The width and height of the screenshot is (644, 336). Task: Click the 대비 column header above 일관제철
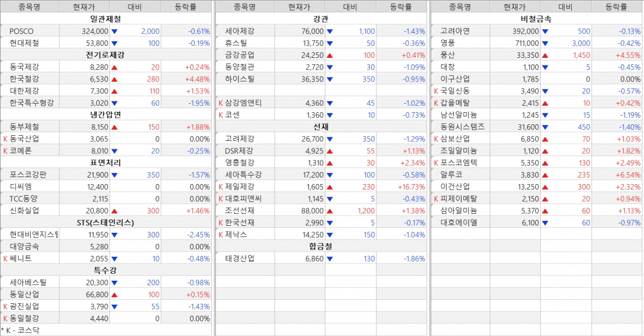[134, 7]
